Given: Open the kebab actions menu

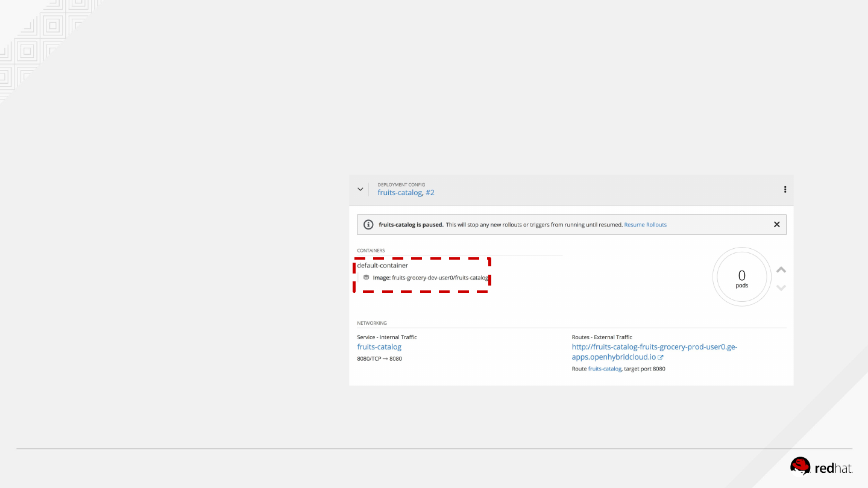Looking at the screenshot, I should tap(785, 189).
